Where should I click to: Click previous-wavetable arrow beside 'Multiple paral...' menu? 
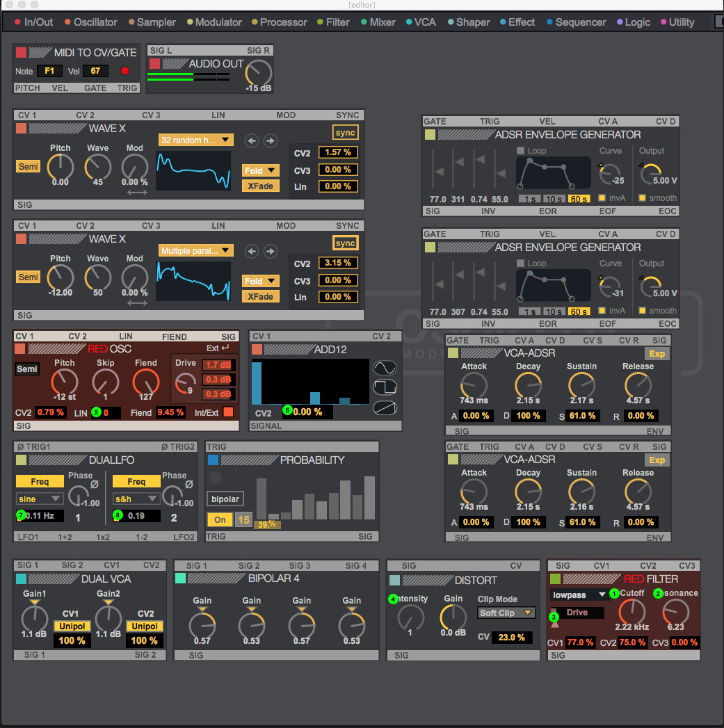pyautogui.click(x=252, y=251)
